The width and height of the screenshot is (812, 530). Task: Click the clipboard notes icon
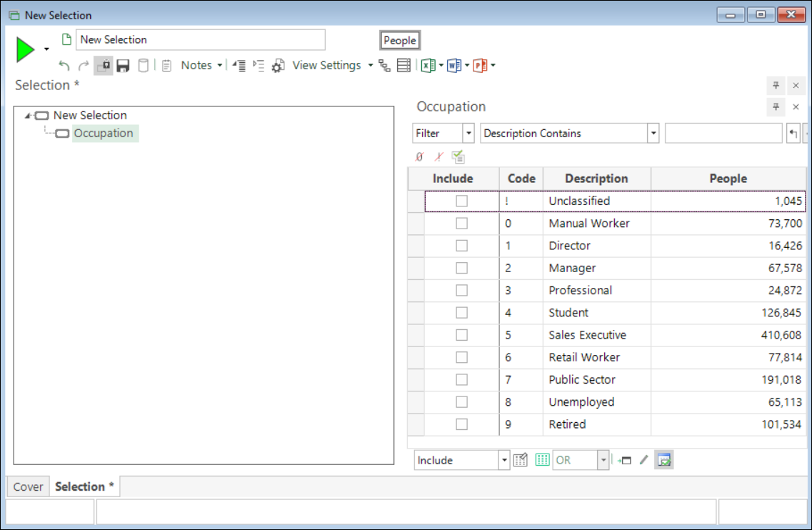pos(166,66)
